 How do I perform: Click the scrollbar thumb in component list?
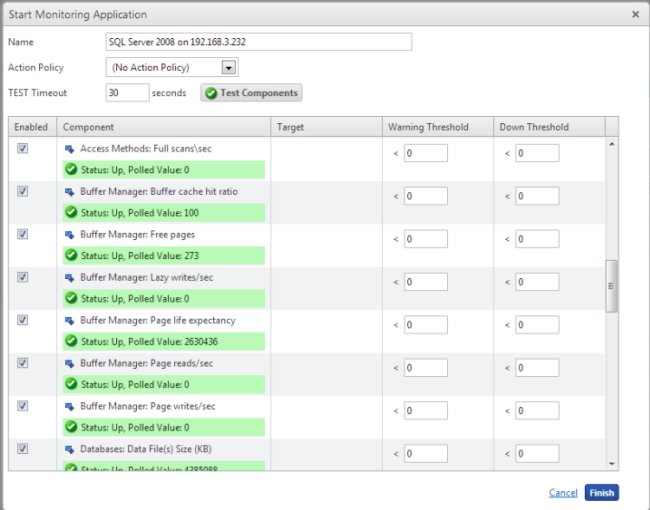coord(611,286)
